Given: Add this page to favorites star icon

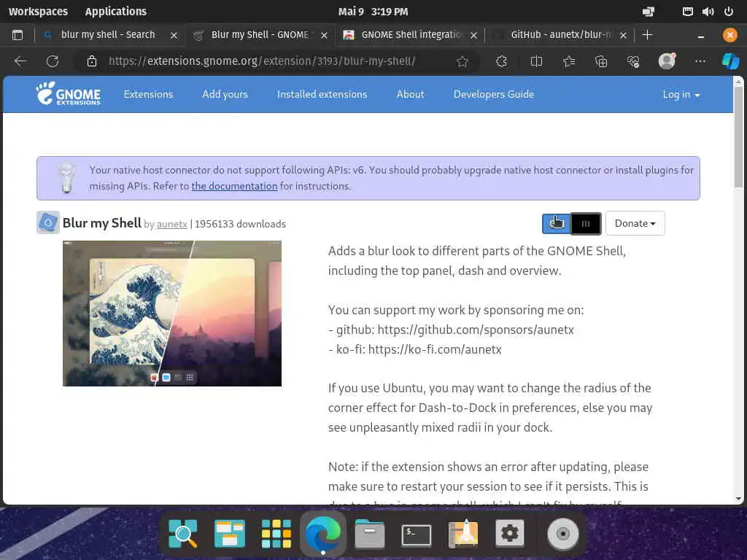Looking at the screenshot, I should point(462,61).
